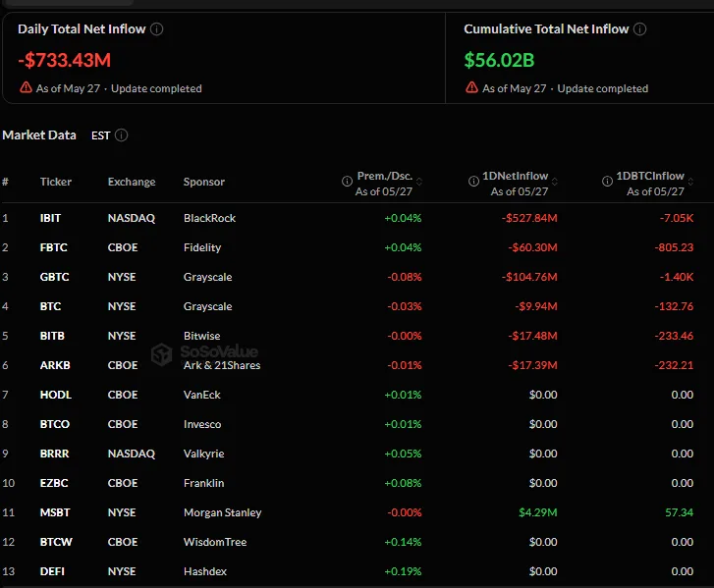Viewport: 714px width, 588px height.
Task: Click the Ticker column header
Action: (56, 182)
